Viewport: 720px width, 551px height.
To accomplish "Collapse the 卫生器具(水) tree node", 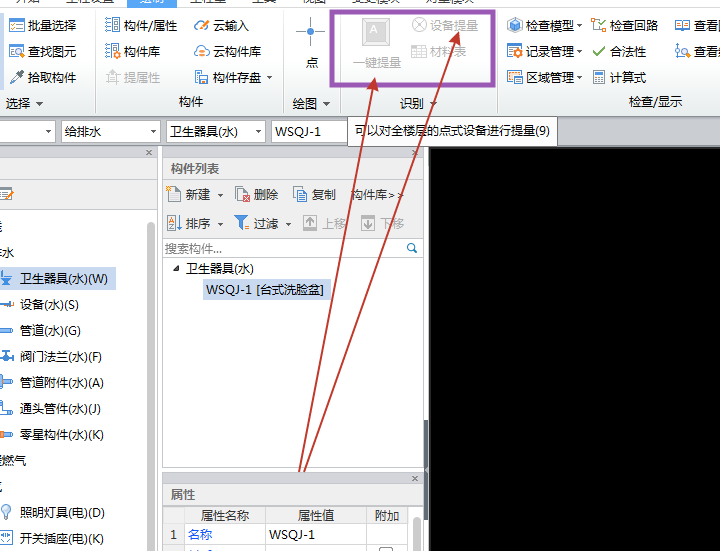I will 176,269.
